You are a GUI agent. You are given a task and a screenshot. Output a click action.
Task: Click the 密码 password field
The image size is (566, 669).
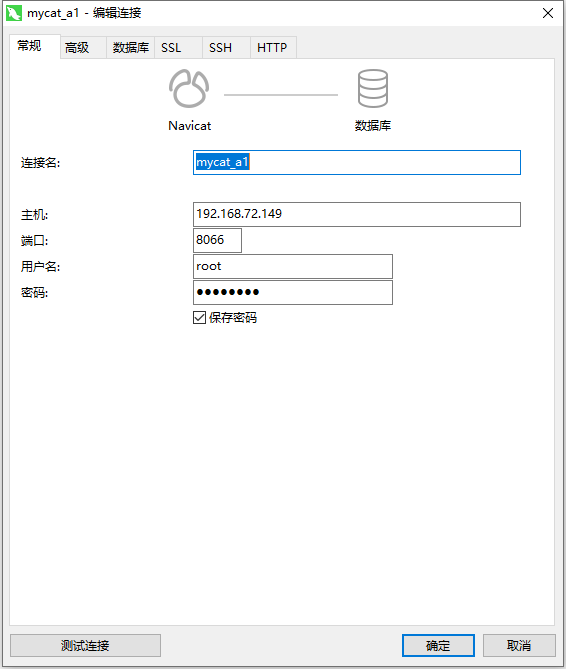click(x=293, y=292)
